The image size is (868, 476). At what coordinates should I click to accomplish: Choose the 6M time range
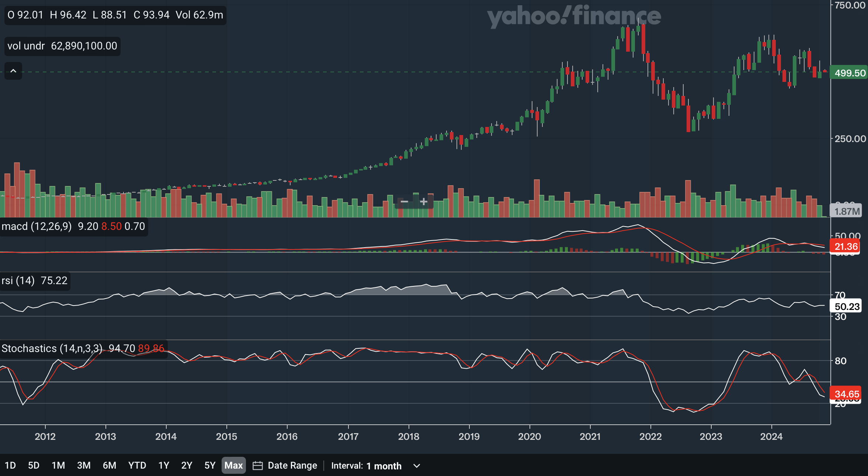tap(109, 465)
